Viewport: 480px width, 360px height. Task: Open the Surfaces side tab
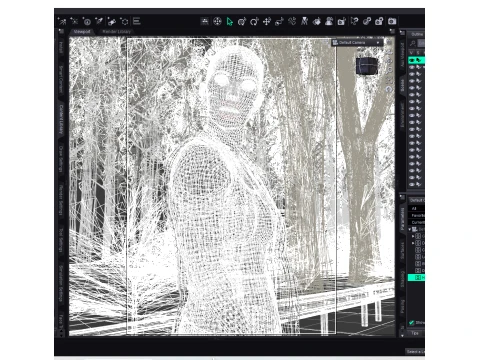pyautogui.click(x=402, y=251)
